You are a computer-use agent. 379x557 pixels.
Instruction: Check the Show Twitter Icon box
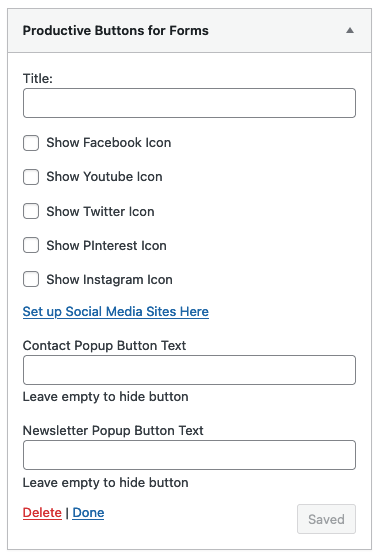31,211
